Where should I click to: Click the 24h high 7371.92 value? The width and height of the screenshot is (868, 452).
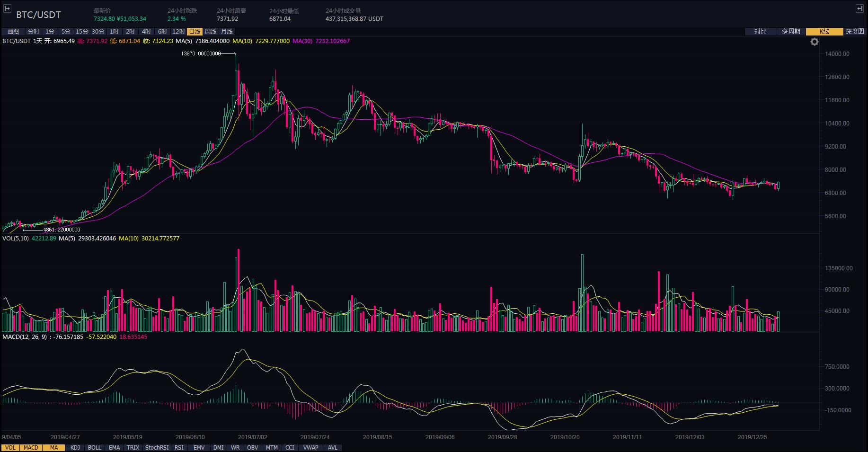pos(227,19)
